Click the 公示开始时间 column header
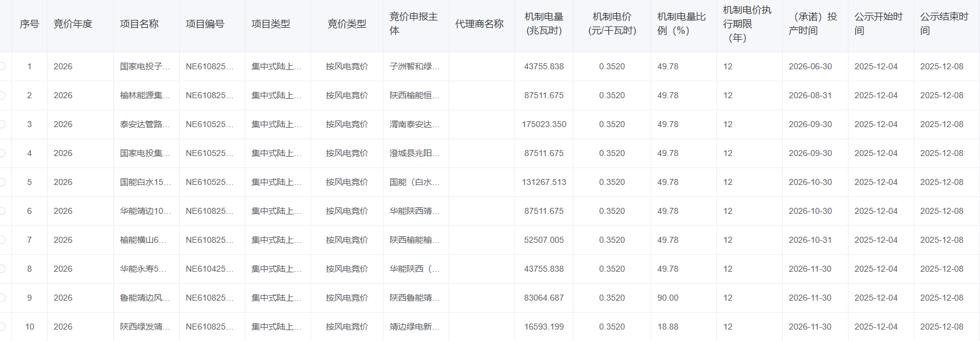 (x=878, y=24)
